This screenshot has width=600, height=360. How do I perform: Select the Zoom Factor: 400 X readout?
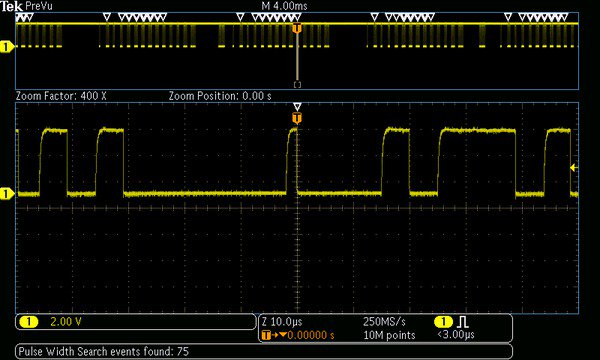61,96
